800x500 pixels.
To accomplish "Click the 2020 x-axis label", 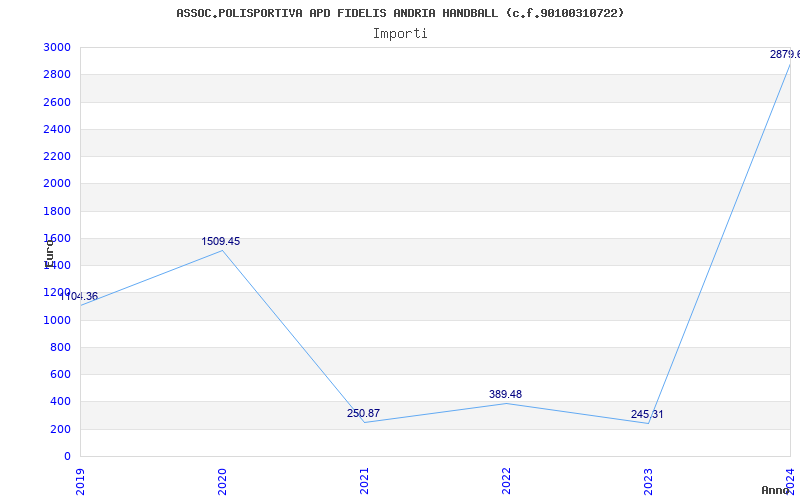I will (x=222, y=482).
